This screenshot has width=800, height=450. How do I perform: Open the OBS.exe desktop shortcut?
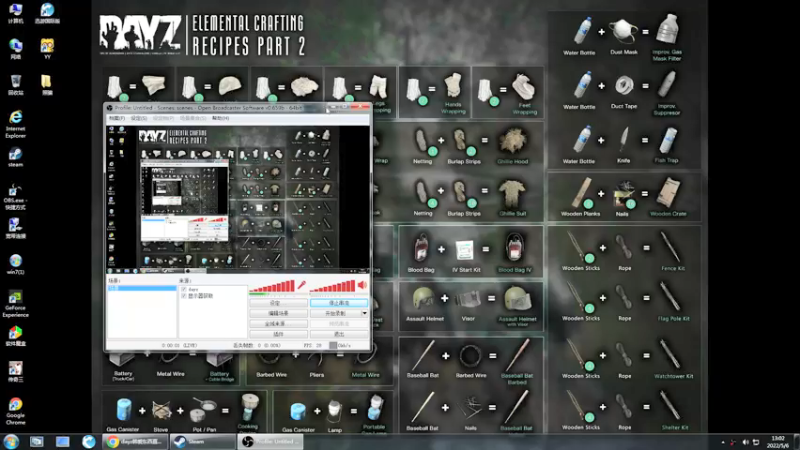[15, 196]
